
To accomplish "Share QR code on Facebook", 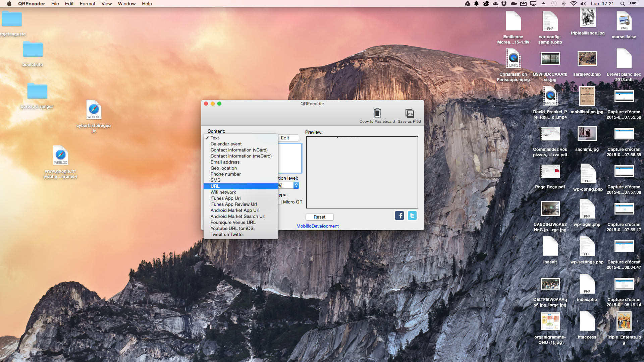I will tap(399, 216).
